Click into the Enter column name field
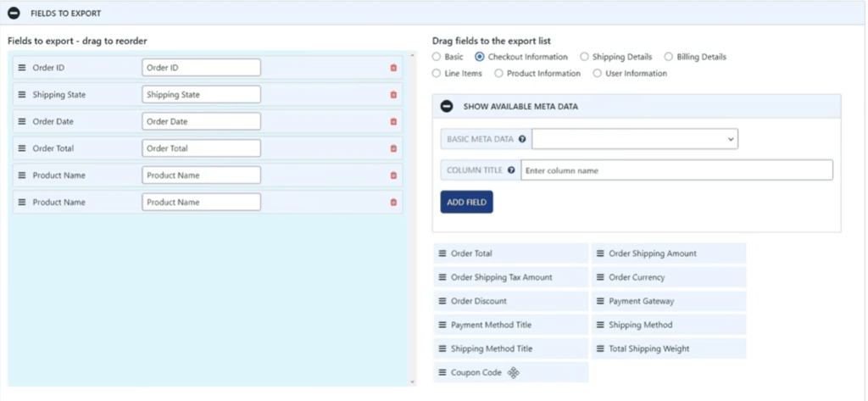This screenshot has height=401, width=868. click(676, 170)
